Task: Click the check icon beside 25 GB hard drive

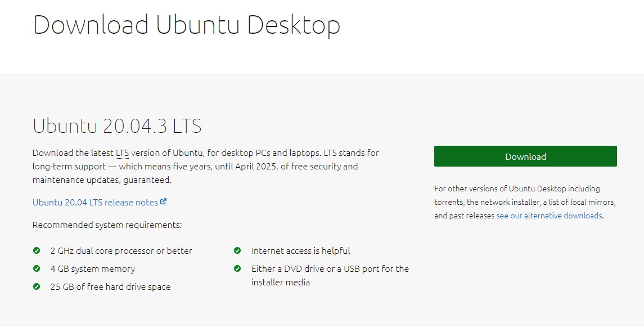Action: click(x=37, y=286)
